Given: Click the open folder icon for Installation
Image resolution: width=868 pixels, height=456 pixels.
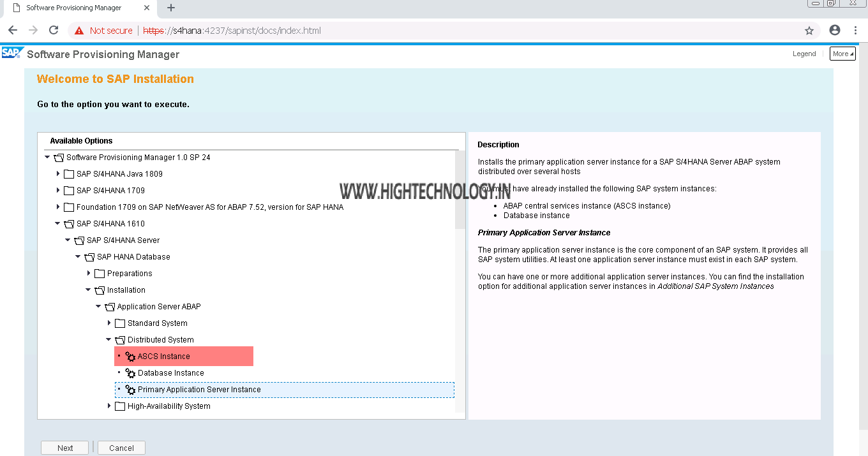Looking at the screenshot, I should [x=100, y=290].
